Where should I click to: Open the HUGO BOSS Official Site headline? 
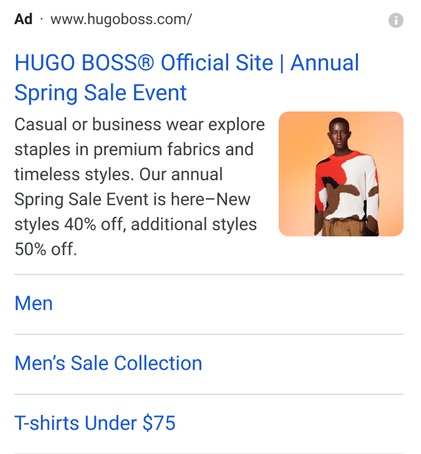click(x=187, y=77)
